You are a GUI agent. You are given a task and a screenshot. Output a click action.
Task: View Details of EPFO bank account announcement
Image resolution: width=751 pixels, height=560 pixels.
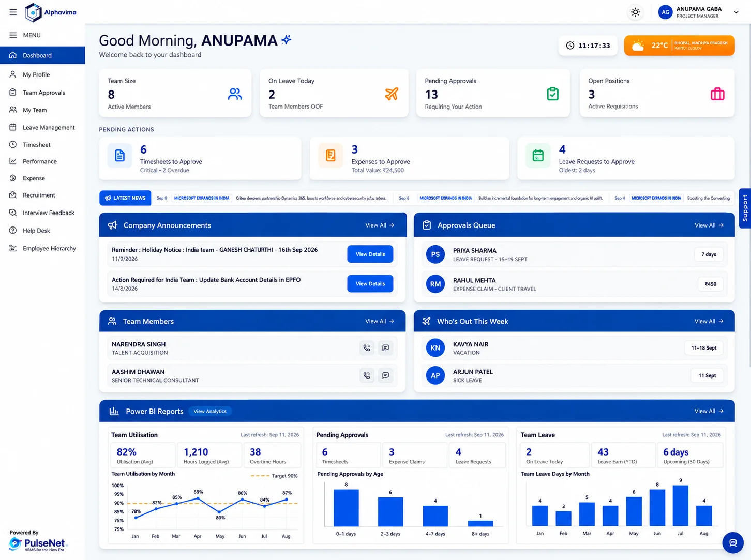click(x=370, y=284)
